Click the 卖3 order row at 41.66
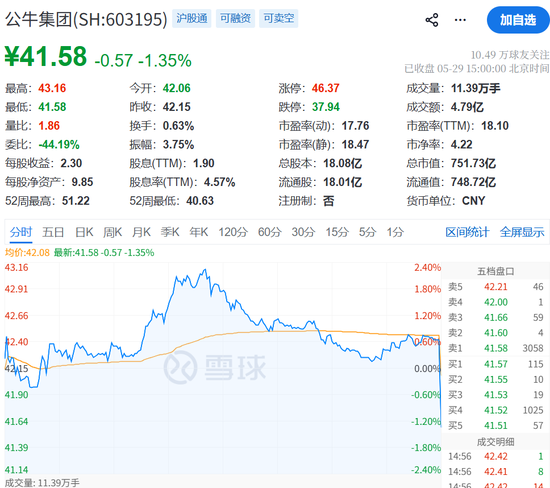The width and height of the screenshot is (550, 488). (495, 317)
